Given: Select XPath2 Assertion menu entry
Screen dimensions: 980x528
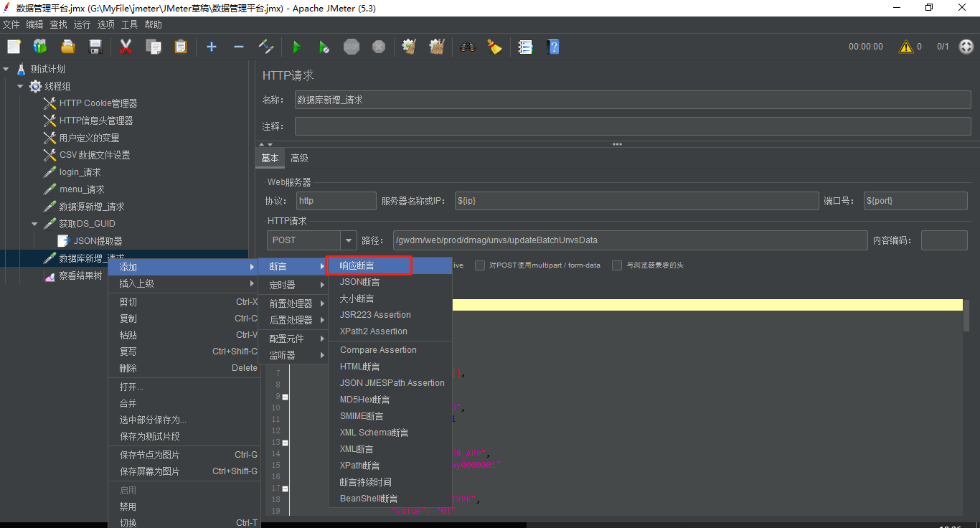Looking at the screenshot, I should pos(390,331).
